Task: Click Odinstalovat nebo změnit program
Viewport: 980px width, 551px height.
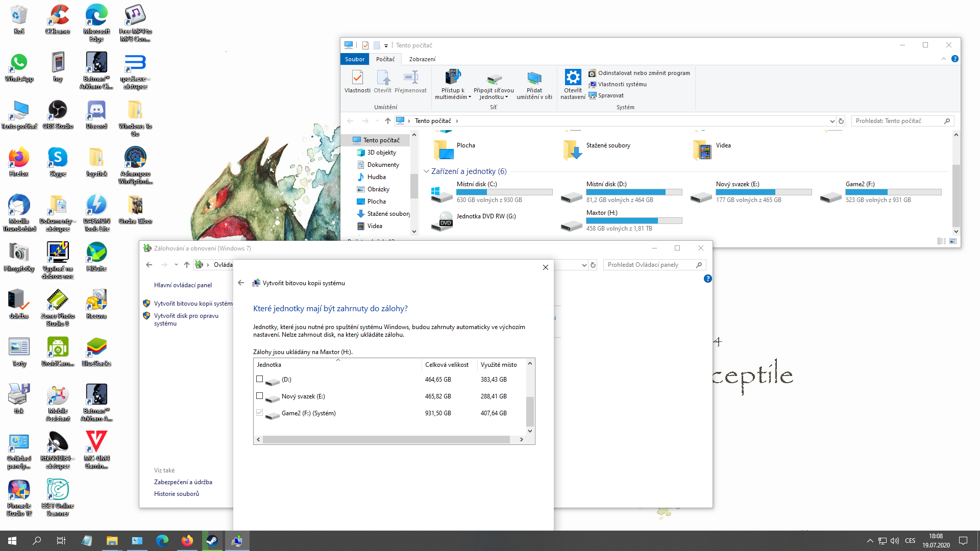Action: tap(643, 73)
